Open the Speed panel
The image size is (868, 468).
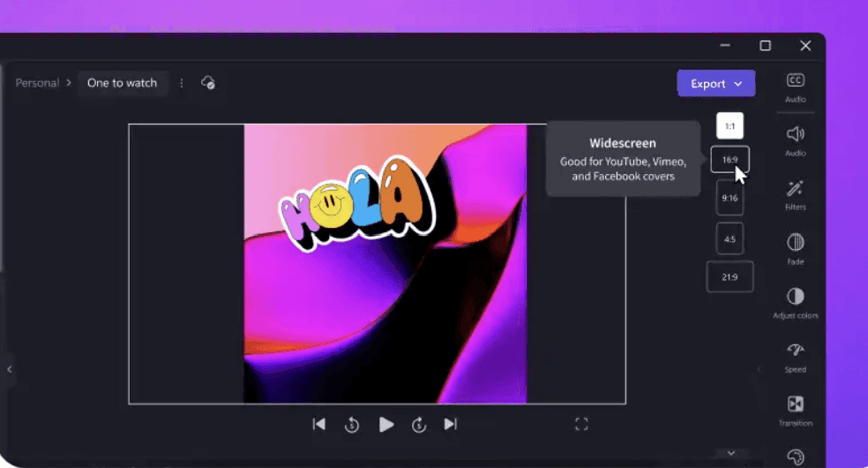795,358
